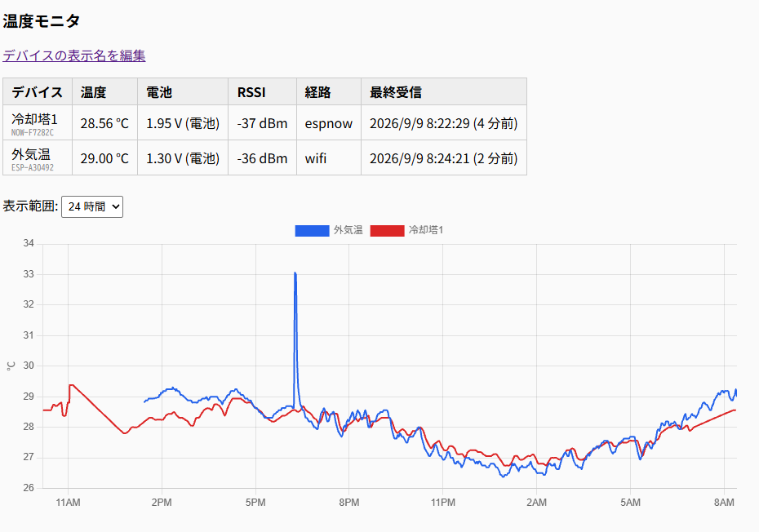
Task: Open the 表示範囲 24 時間 dropdown
Action: point(92,206)
